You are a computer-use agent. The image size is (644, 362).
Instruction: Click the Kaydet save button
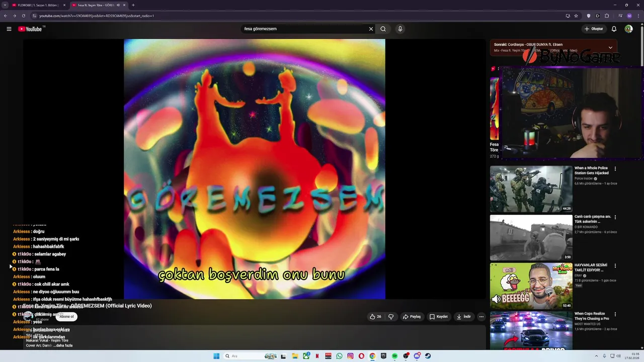coord(438,317)
